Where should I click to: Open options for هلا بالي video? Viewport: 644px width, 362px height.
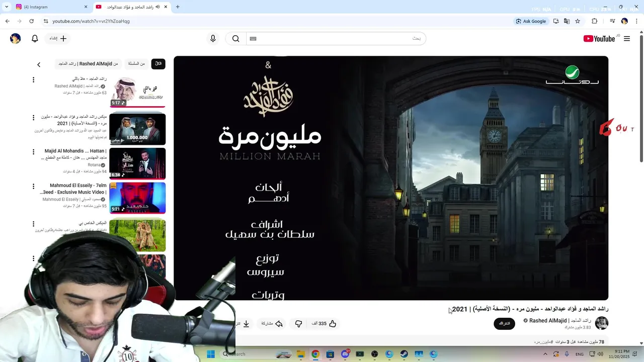[33, 80]
